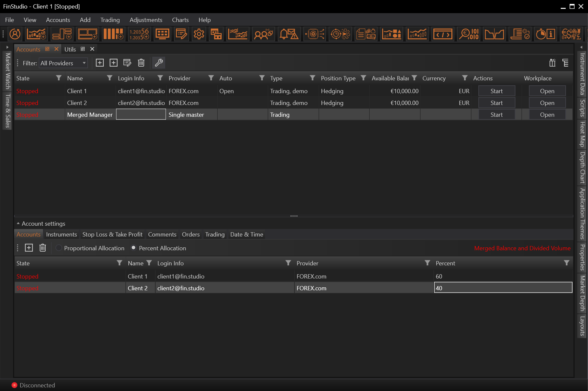Select Percent Allocation radio button
The height and width of the screenshot is (391, 588).
point(134,248)
